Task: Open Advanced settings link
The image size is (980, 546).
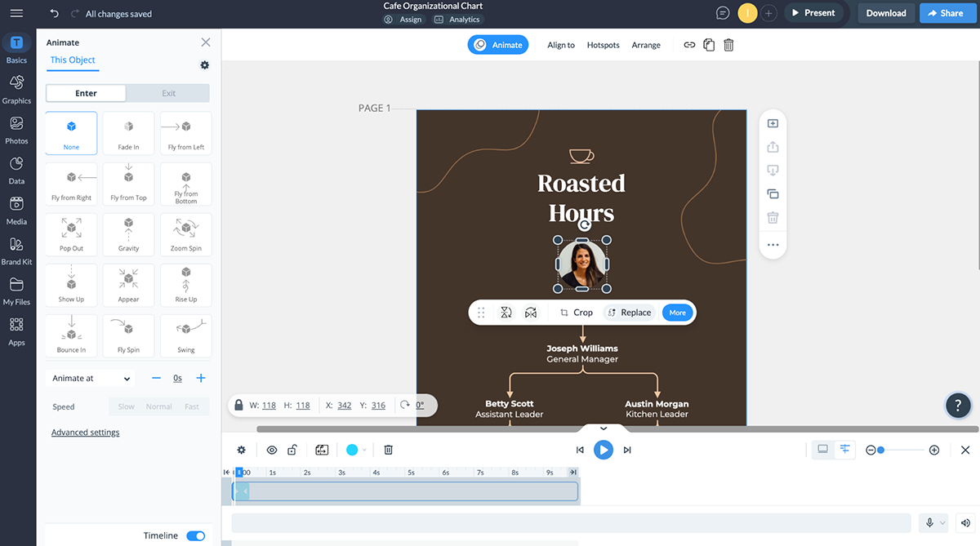Action: [x=85, y=433]
